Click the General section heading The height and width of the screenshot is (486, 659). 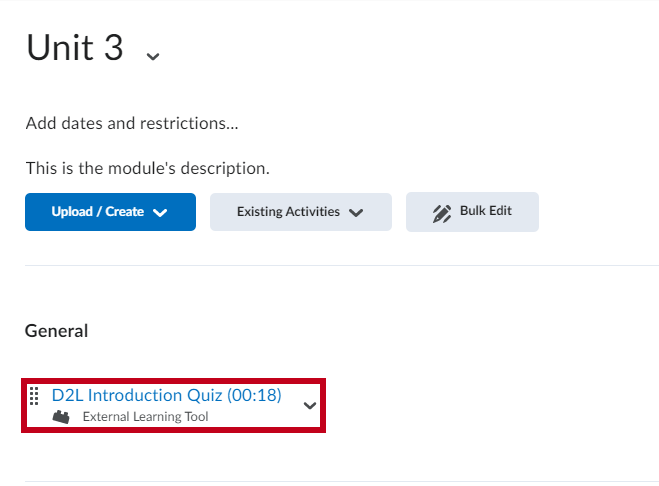tap(57, 331)
